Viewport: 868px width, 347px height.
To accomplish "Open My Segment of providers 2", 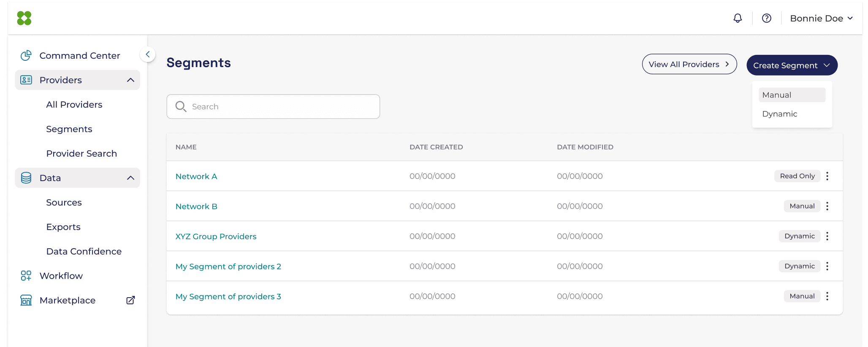I will tap(228, 266).
